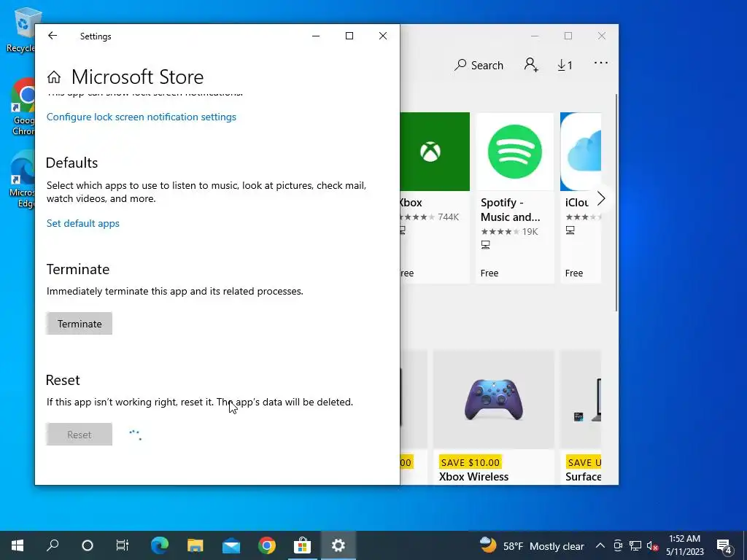747x560 pixels.
Task: Open taskbar search magnifier
Action: [x=53, y=545]
